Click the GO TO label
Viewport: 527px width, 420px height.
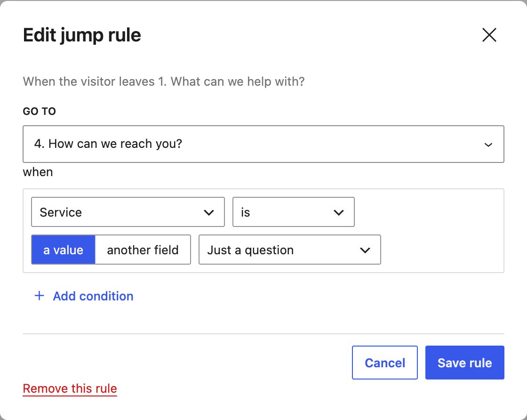pyautogui.click(x=40, y=111)
